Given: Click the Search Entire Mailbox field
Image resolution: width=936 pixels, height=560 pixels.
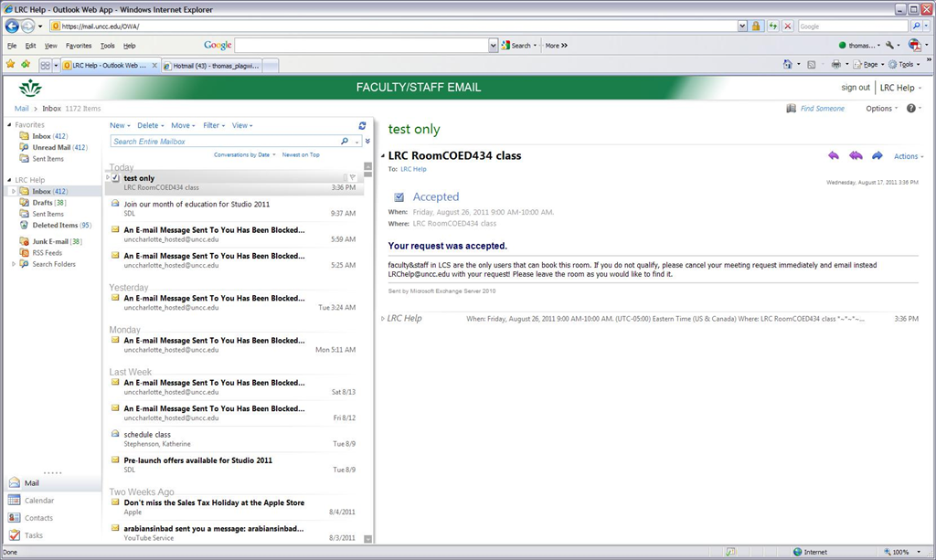Looking at the screenshot, I should click(224, 142).
